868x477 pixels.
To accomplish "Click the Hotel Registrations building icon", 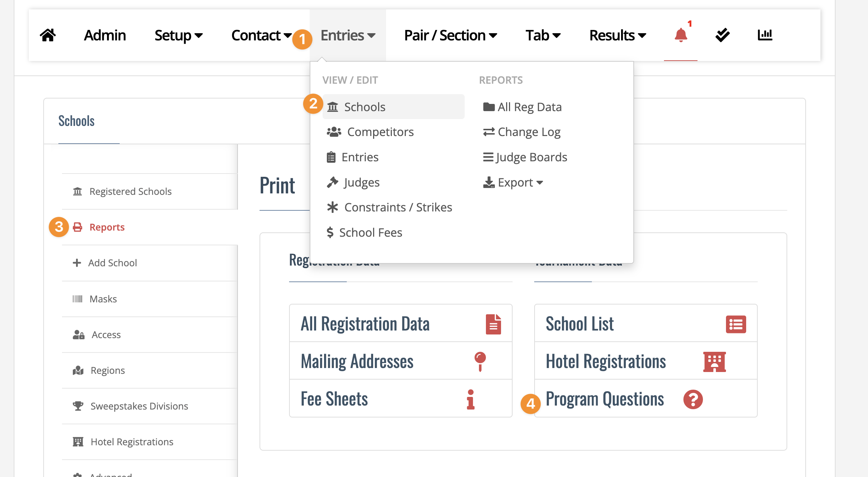I will pyautogui.click(x=714, y=362).
